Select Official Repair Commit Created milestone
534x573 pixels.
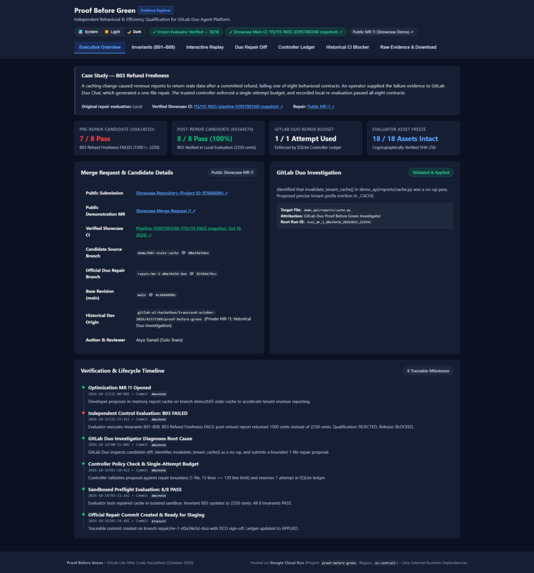(146, 515)
